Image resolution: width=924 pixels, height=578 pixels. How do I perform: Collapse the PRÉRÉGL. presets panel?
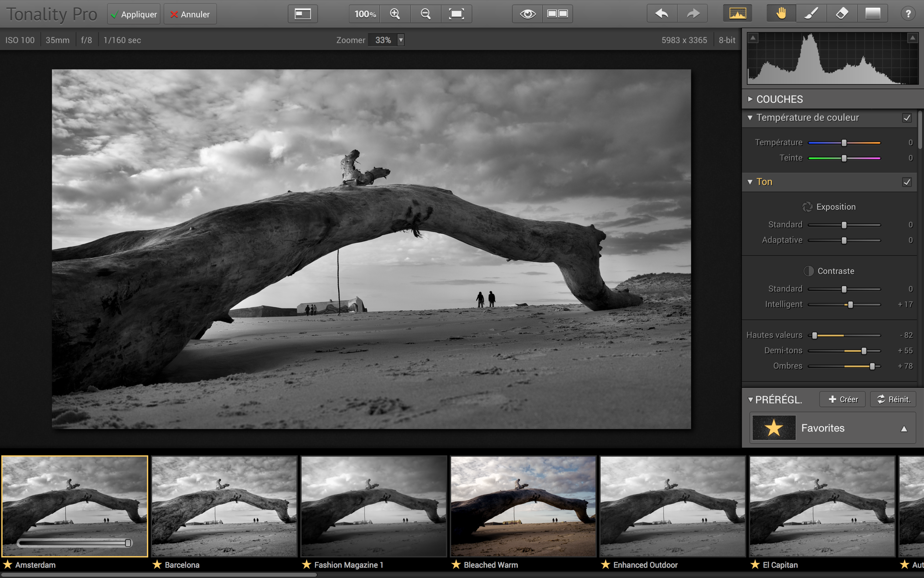(750, 400)
